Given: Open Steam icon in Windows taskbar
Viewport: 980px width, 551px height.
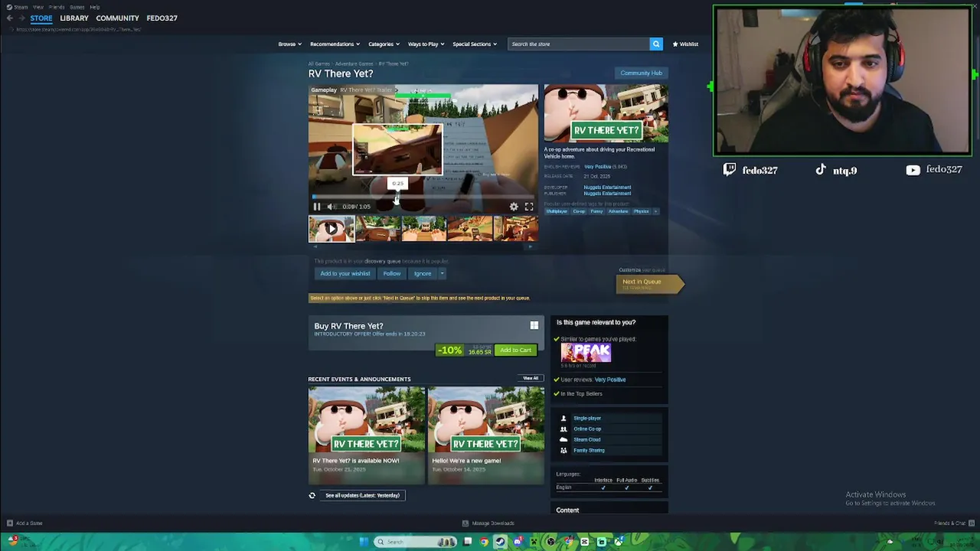Looking at the screenshot, I should pyautogui.click(x=500, y=542).
